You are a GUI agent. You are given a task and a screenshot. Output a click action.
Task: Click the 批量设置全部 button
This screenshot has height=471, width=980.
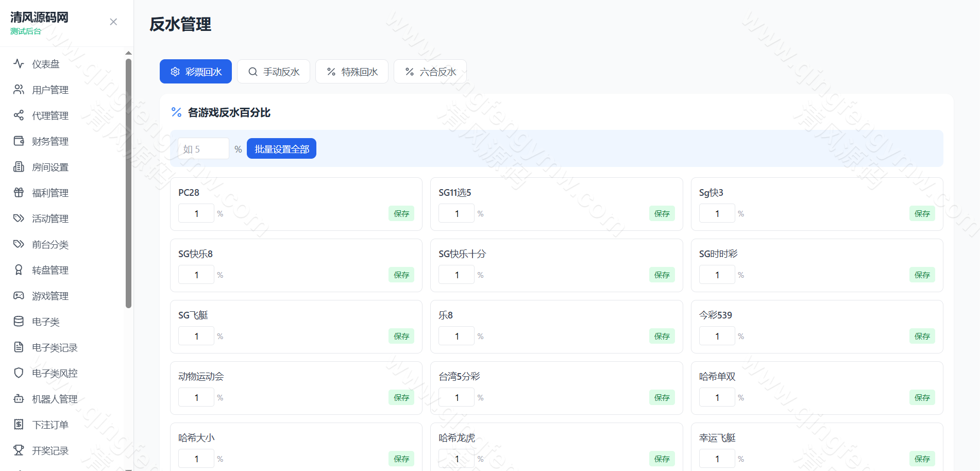(281, 149)
